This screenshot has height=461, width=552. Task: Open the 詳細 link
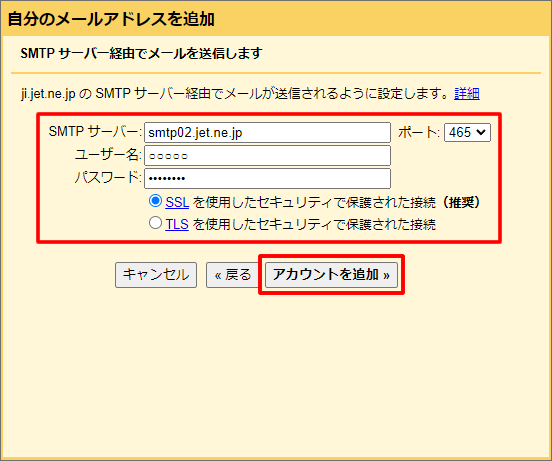point(466,94)
